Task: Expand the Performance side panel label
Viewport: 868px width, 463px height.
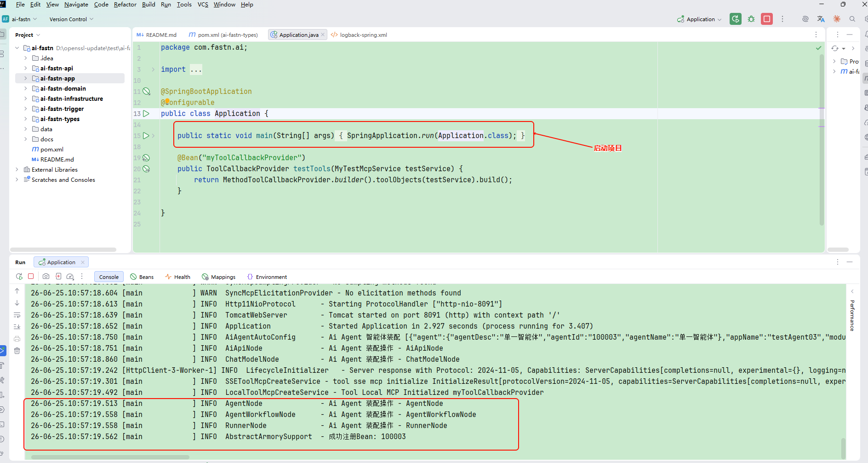Action: (x=852, y=315)
